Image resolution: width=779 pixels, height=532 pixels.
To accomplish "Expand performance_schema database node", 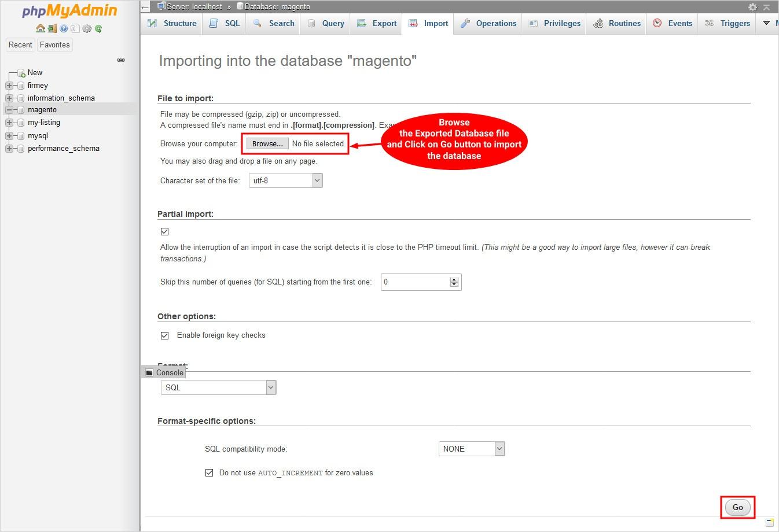I will 9,149.
